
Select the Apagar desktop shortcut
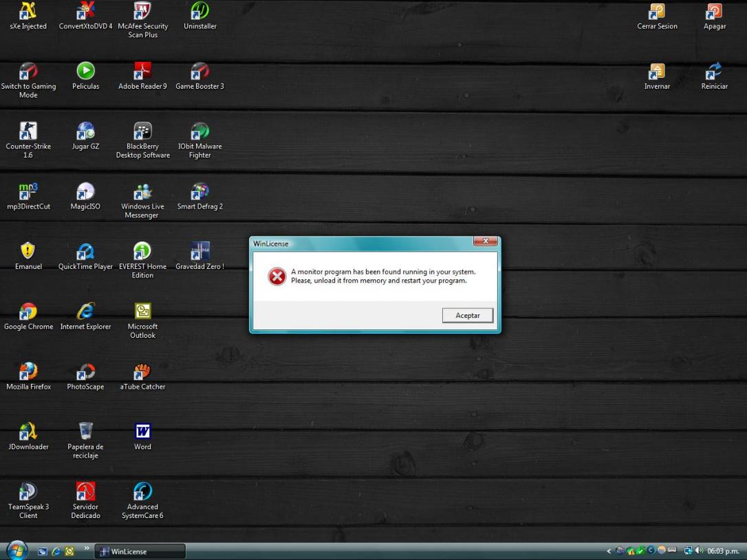tap(715, 16)
